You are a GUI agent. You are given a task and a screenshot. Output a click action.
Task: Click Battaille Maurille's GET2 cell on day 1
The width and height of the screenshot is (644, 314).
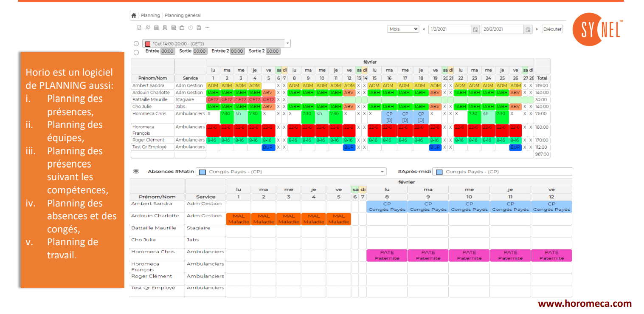pyautogui.click(x=213, y=99)
